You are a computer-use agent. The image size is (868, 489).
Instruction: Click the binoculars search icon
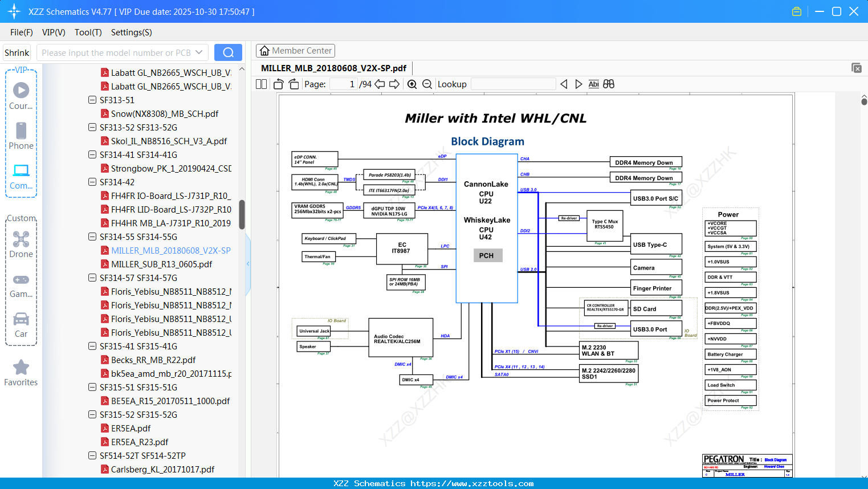click(x=609, y=84)
